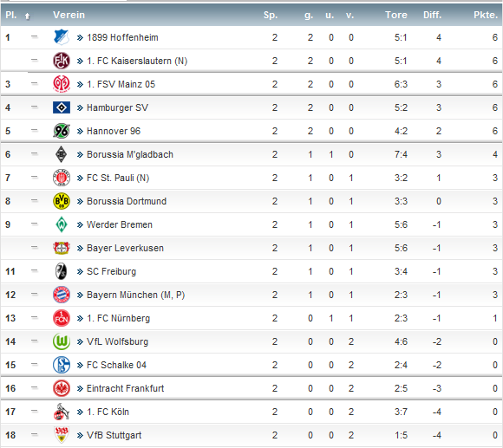Click the Werder Bremen green crest
Screen dimensions: 503x448
[x=62, y=224]
